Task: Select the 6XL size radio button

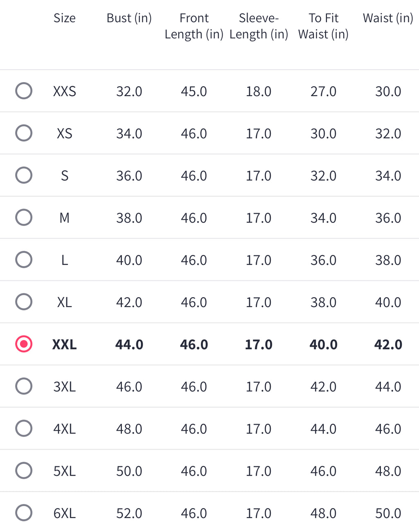Action: [x=24, y=513]
